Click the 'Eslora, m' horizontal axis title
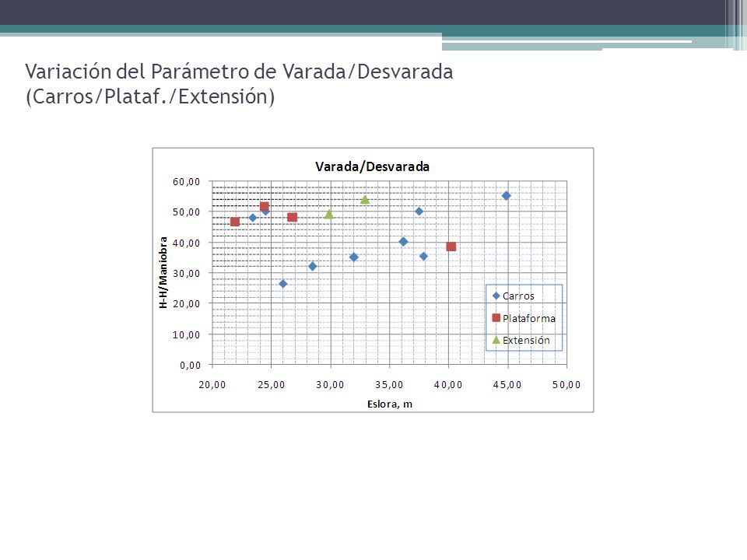747x560 pixels. pos(390,404)
